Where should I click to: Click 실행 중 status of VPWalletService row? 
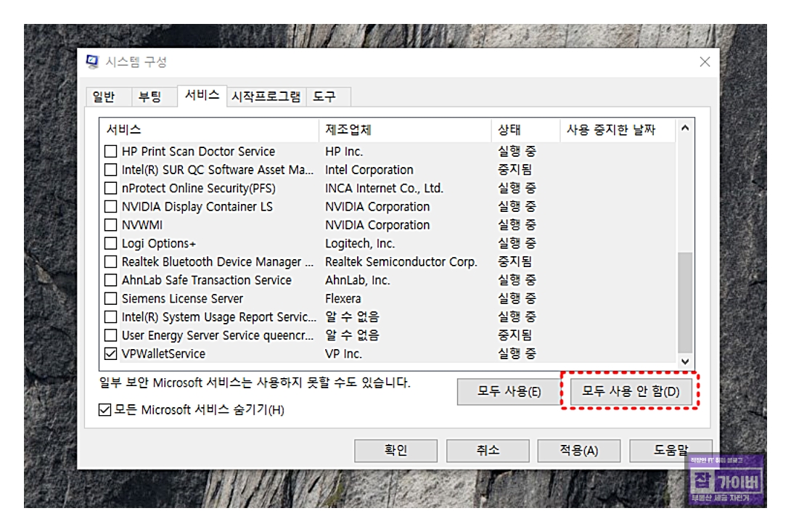click(517, 354)
